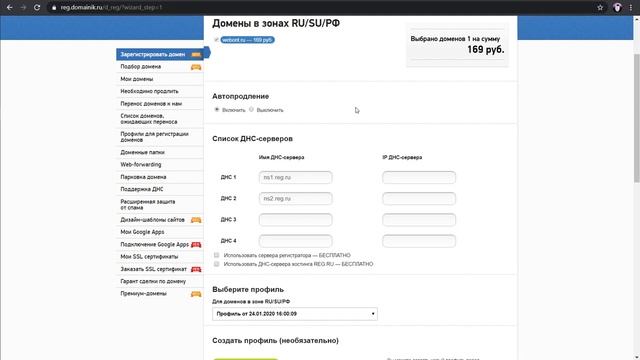Click ДНС 3 IP address field
The image size is (640, 360).
(x=419, y=220)
